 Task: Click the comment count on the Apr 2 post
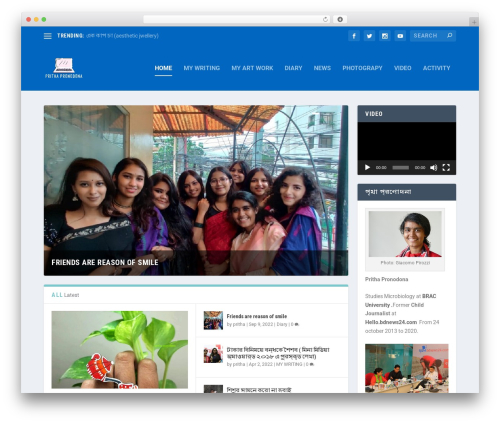310,364
